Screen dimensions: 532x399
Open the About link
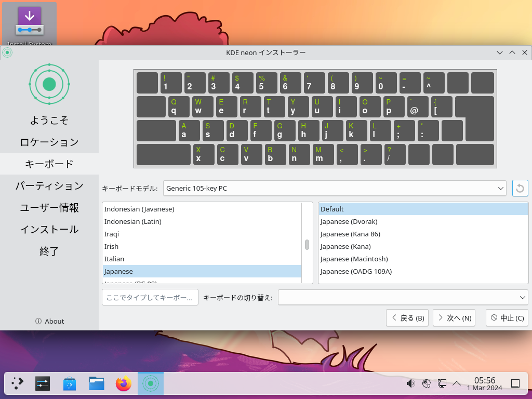coord(49,321)
